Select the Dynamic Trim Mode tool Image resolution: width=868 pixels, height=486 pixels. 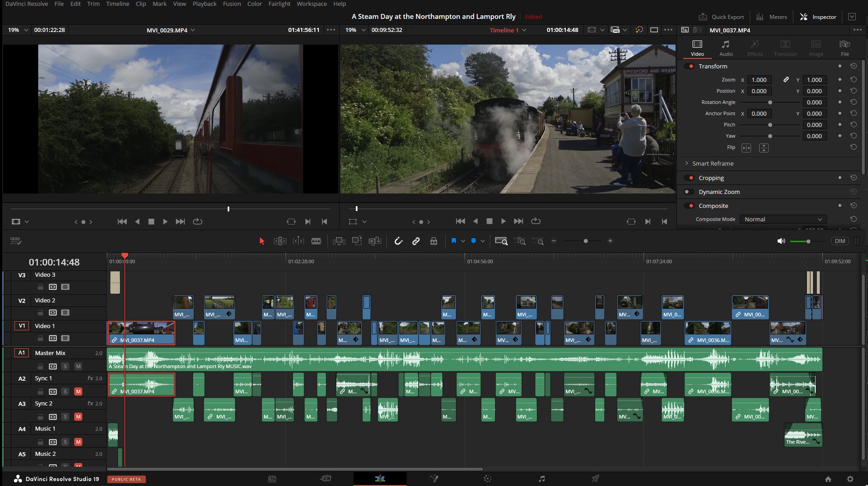298,241
